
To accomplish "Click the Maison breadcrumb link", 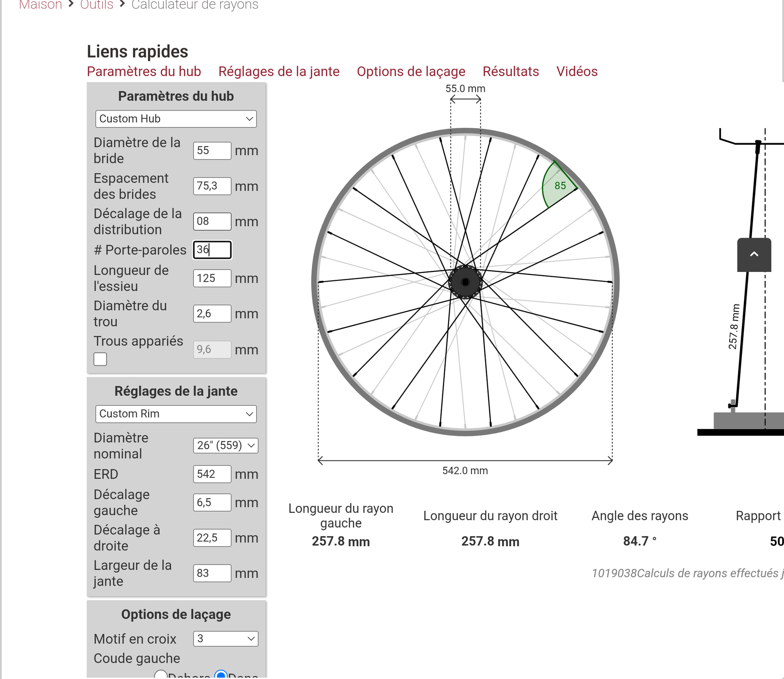I will click(x=40, y=5).
